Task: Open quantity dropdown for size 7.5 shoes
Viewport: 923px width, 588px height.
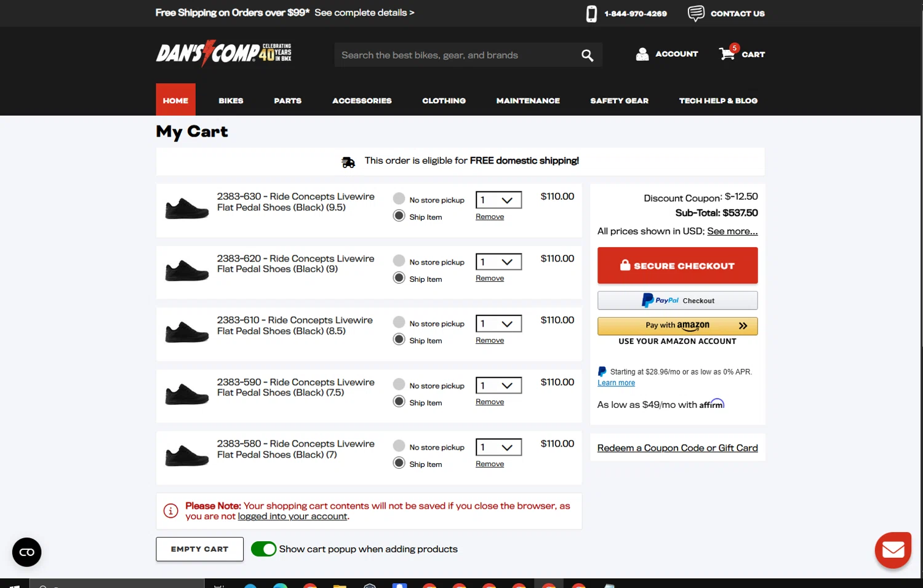Action: 498,386
